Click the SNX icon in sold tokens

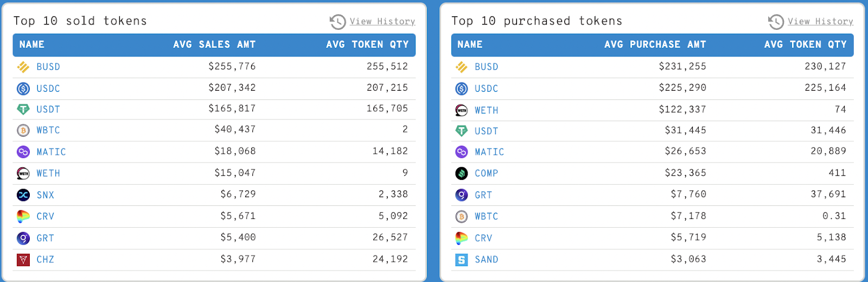pyautogui.click(x=23, y=195)
